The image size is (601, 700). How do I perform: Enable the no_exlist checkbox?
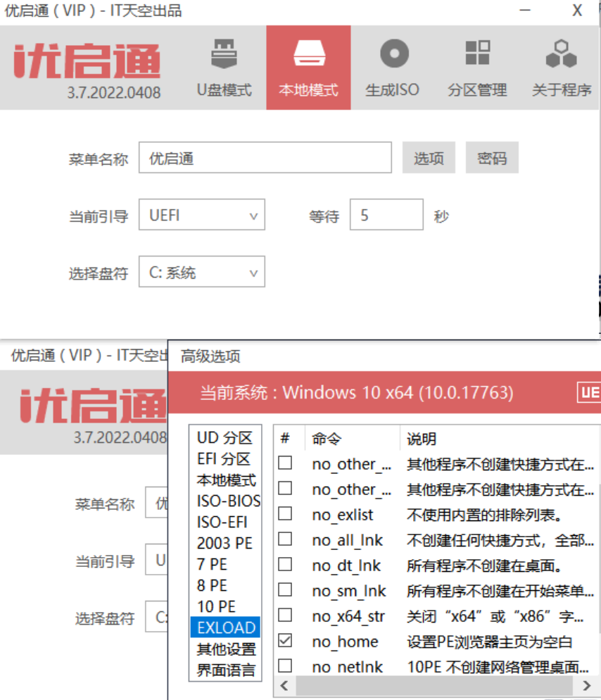pos(285,514)
